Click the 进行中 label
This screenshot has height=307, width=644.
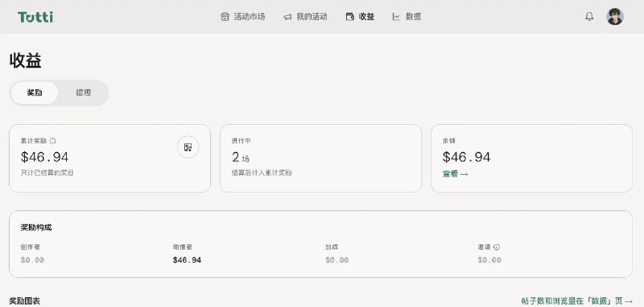coord(242,141)
